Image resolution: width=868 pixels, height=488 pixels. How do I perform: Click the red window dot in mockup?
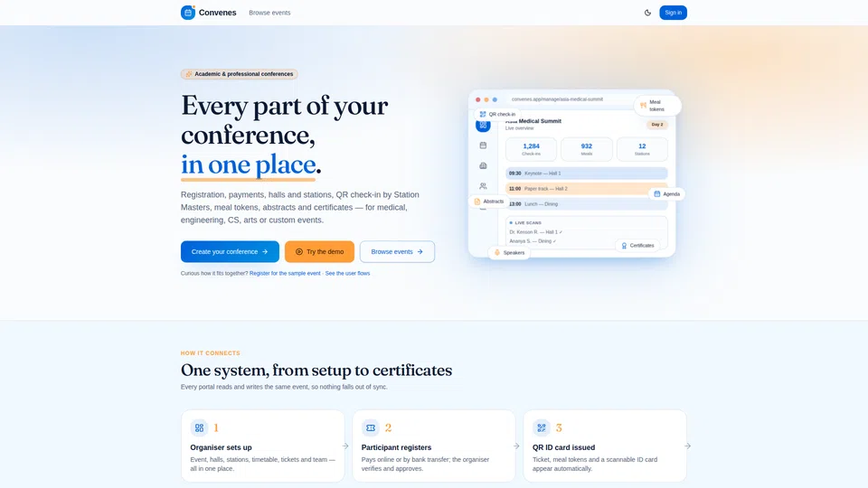click(478, 99)
